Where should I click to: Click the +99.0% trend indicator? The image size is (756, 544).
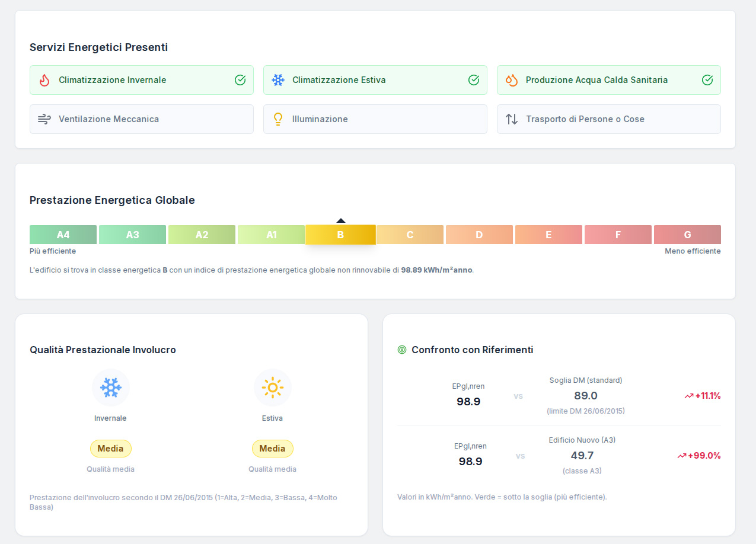(x=699, y=456)
